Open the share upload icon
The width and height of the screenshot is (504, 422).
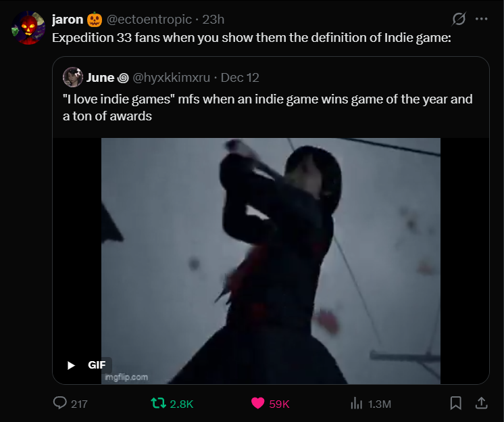click(481, 403)
